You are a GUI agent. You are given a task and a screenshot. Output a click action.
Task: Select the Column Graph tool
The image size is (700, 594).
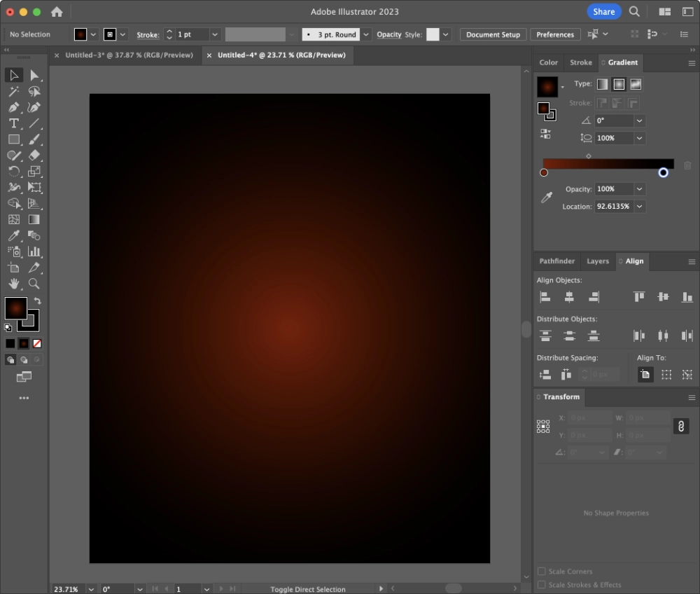coord(34,252)
